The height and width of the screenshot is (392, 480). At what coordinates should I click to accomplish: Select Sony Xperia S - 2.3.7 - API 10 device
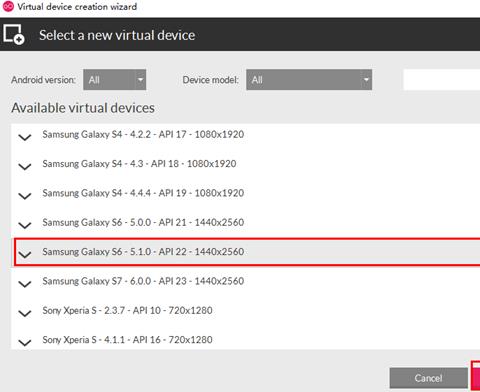click(127, 310)
